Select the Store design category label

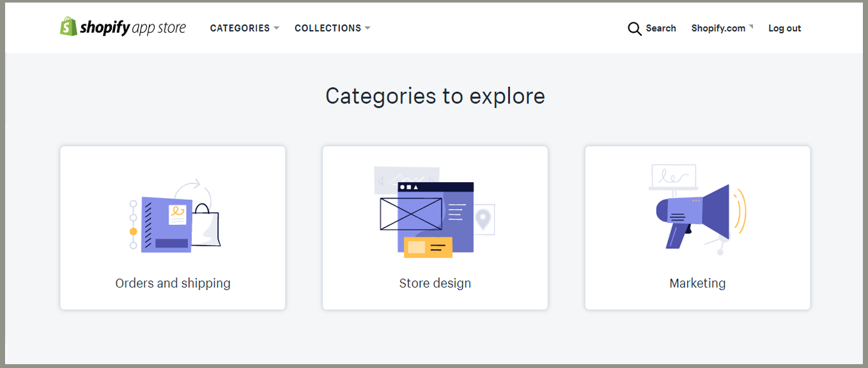(x=435, y=283)
